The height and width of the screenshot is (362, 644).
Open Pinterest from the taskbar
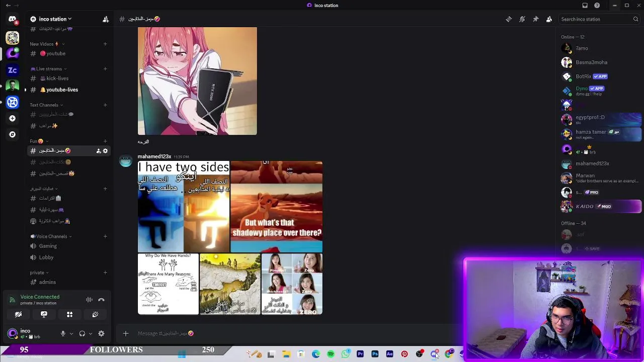(405, 354)
